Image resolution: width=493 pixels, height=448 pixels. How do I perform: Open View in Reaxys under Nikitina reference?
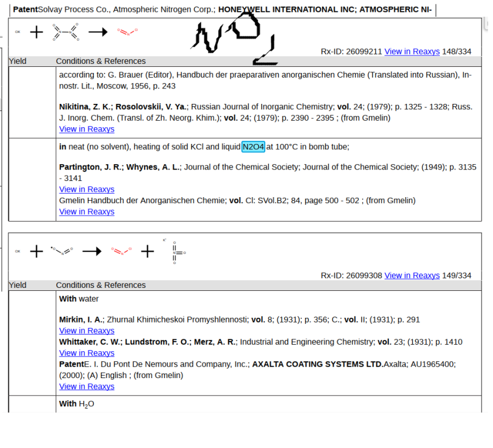(87, 129)
